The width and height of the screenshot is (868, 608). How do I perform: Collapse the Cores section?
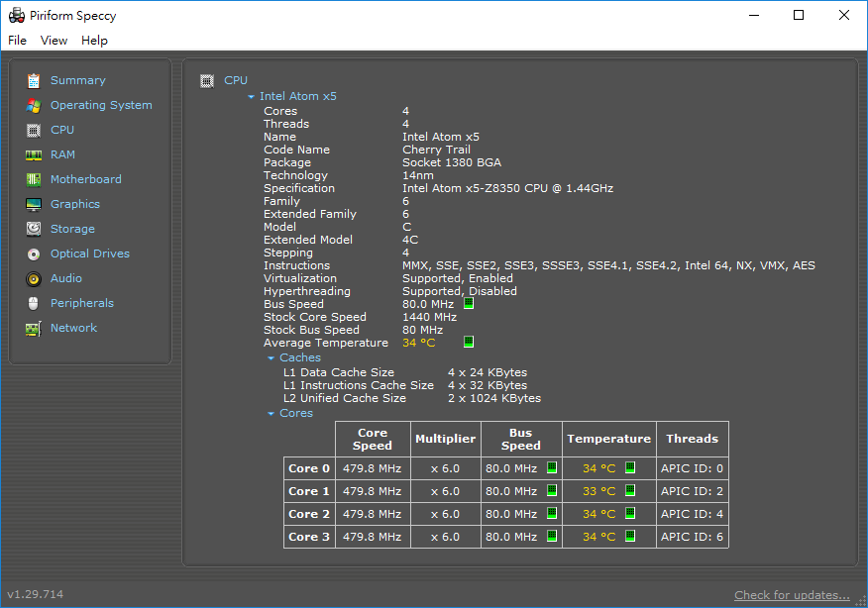271,414
